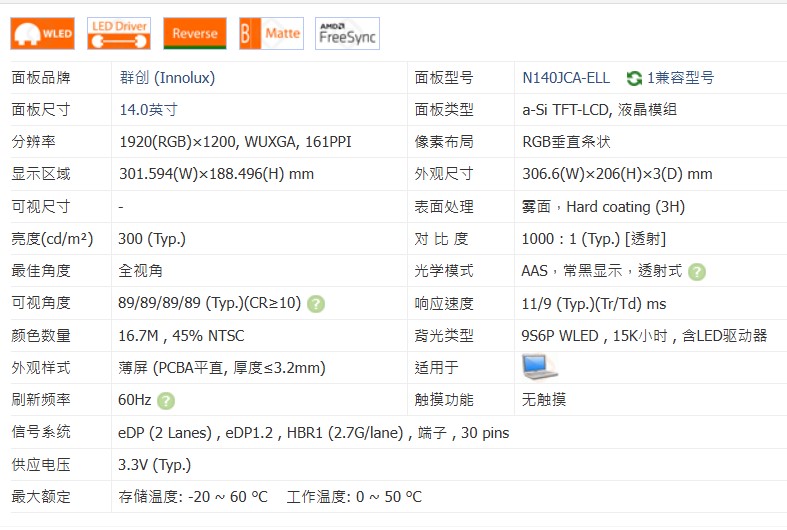The image size is (787, 530).
Task: Click the AMD FreeSync badge icon
Action: tap(347, 34)
